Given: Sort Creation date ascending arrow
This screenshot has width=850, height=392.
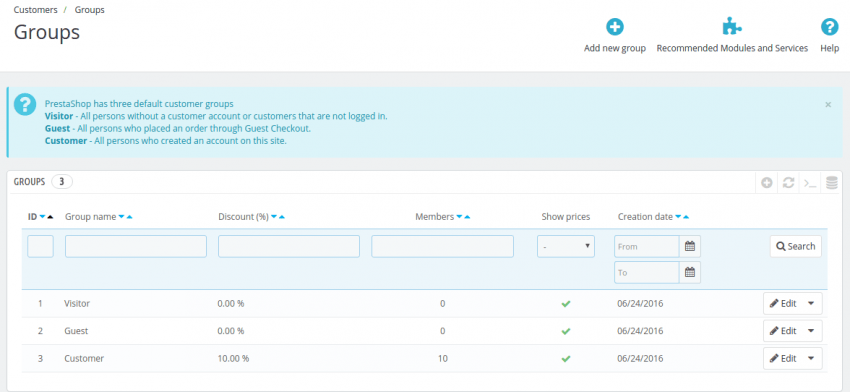Looking at the screenshot, I should 686,217.
